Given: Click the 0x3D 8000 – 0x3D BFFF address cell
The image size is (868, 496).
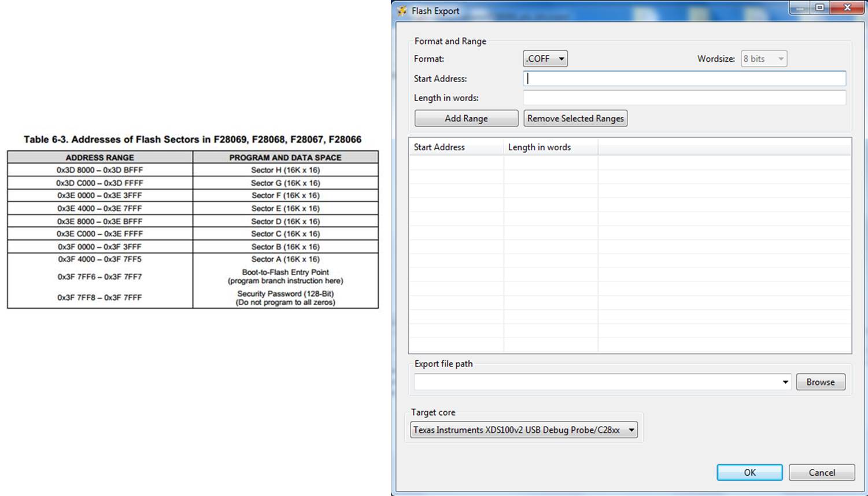Looking at the screenshot, I should 100,170.
